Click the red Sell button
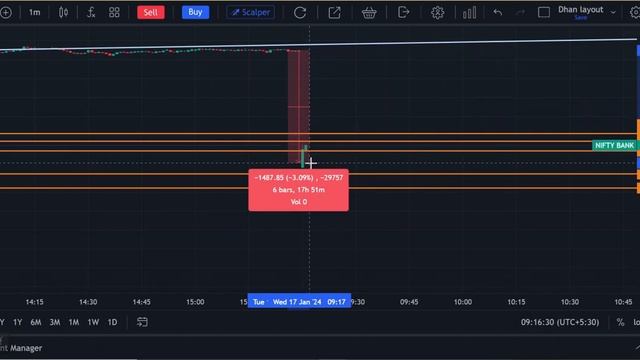Screen dimensions: 640x360 (x=151, y=12)
